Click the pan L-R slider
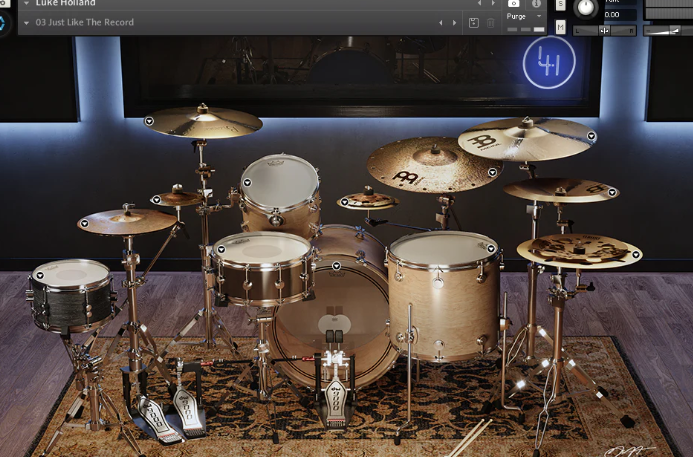This screenshot has height=457, width=693. coord(604,30)
